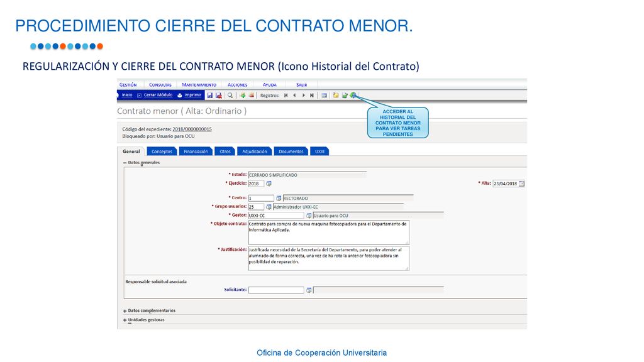Image resolution: width=644 pixels, height=362 pixels.
Task: Collapse the Datos generales section
Action: 125,163
